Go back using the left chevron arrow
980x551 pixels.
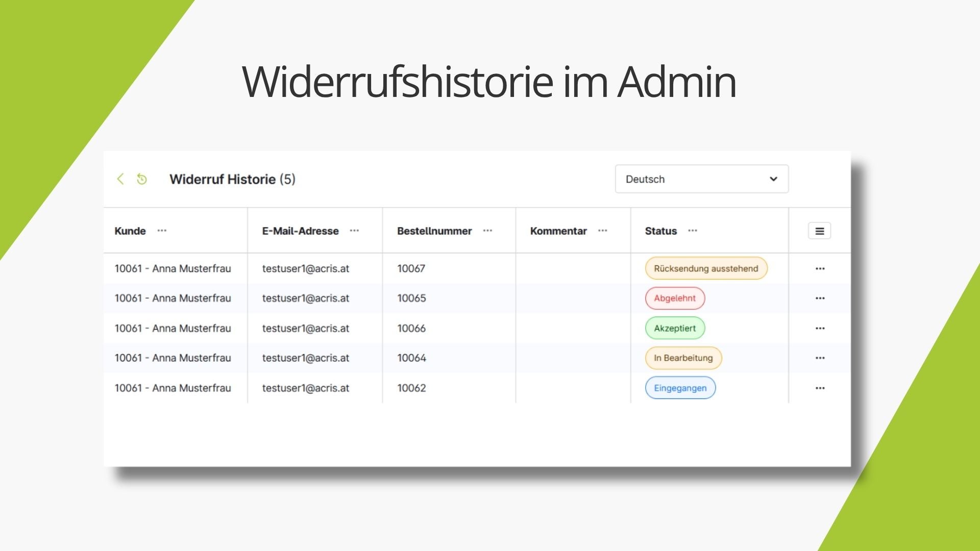tap(120, 179)
